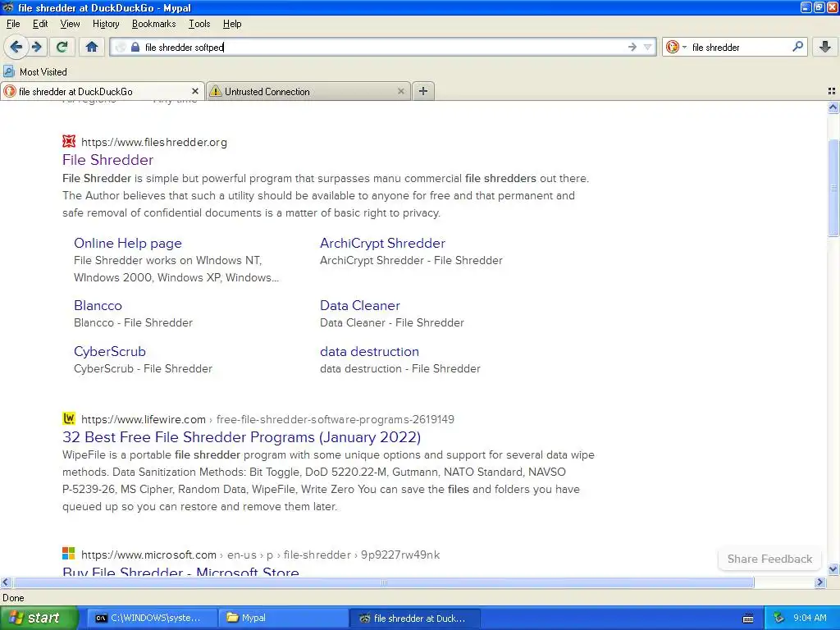Click the lifewire favicon
Screen dimensions: 840x630
point(69,418)
